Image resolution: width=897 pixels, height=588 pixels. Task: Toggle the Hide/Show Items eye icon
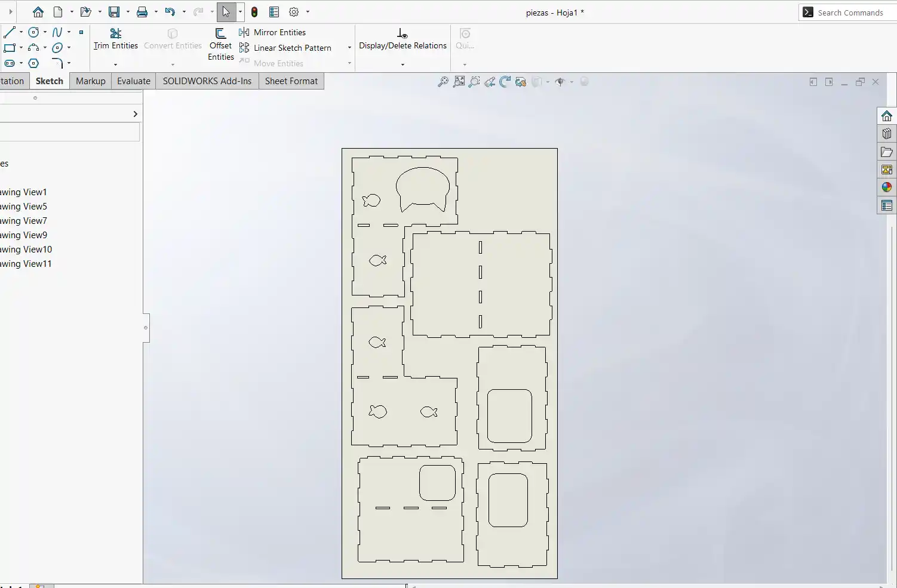point(560,82)
